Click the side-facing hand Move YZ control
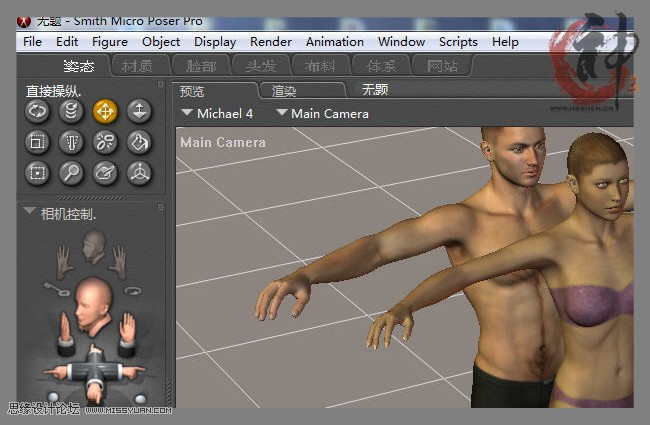Screen dimensions: 650x425 tap(65, 333)
